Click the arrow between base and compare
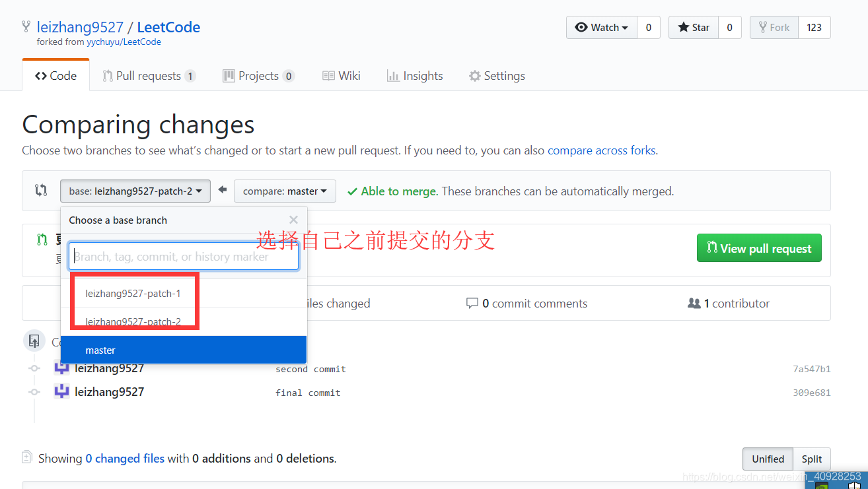868x489 pixels. (223, 190)
